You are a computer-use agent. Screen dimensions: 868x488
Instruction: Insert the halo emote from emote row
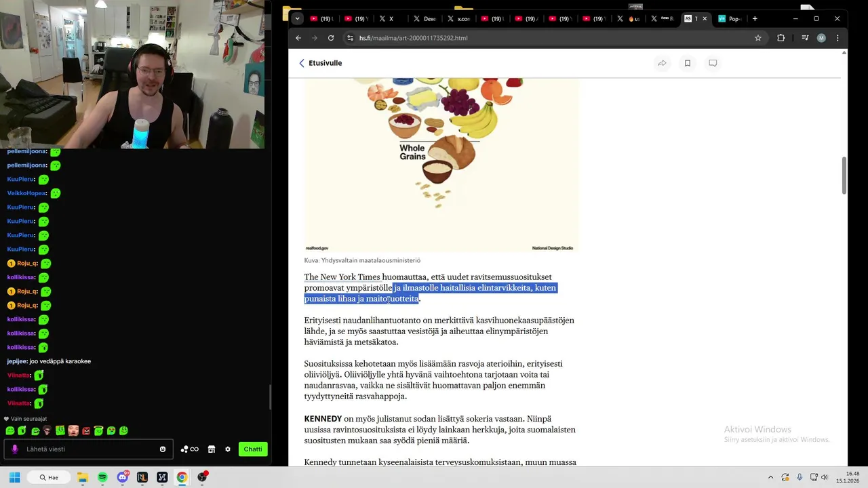pyautogui.click(x=98, y=430)
